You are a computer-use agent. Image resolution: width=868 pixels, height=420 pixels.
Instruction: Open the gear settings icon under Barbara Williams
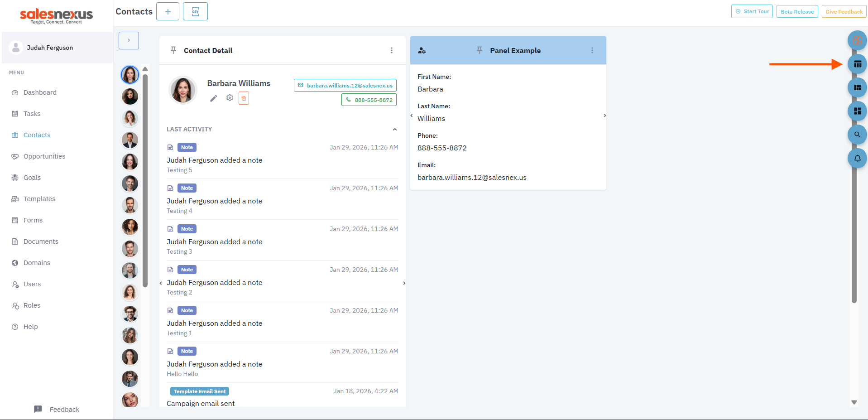[x=230, y=98]
